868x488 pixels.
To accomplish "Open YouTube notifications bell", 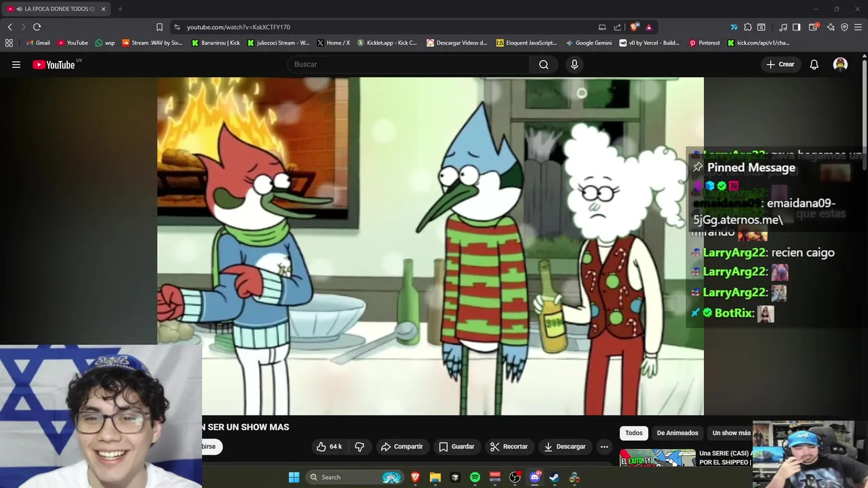I will 814,64.
